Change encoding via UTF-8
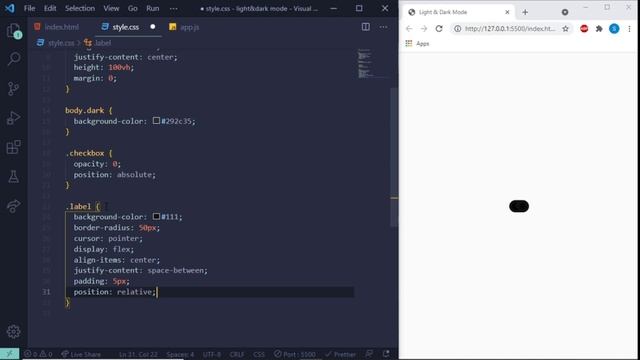This screenshot has height=360, width=640. [x=211, y=354]
